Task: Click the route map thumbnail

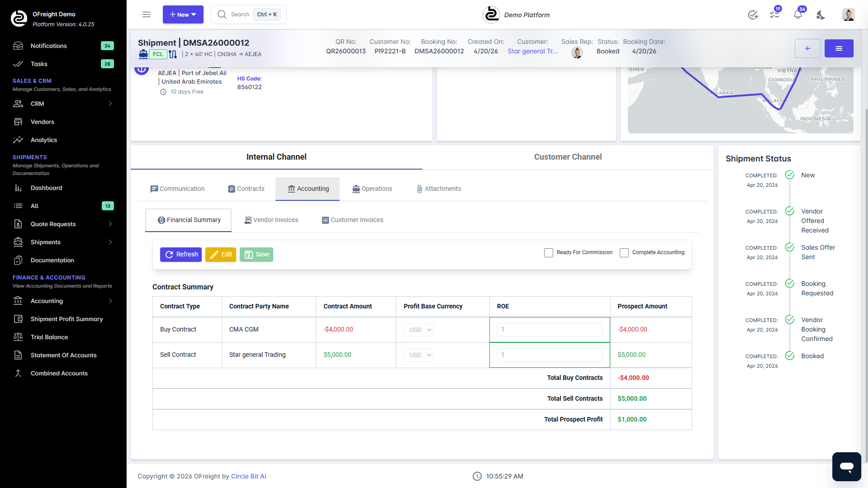Action: coord(740,100)
